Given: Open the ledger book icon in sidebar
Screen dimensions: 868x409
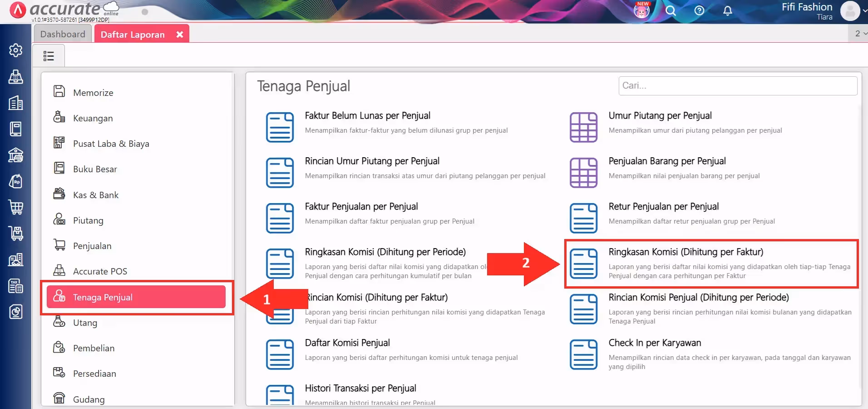Looking at the screenshot, I should point(16,129).
